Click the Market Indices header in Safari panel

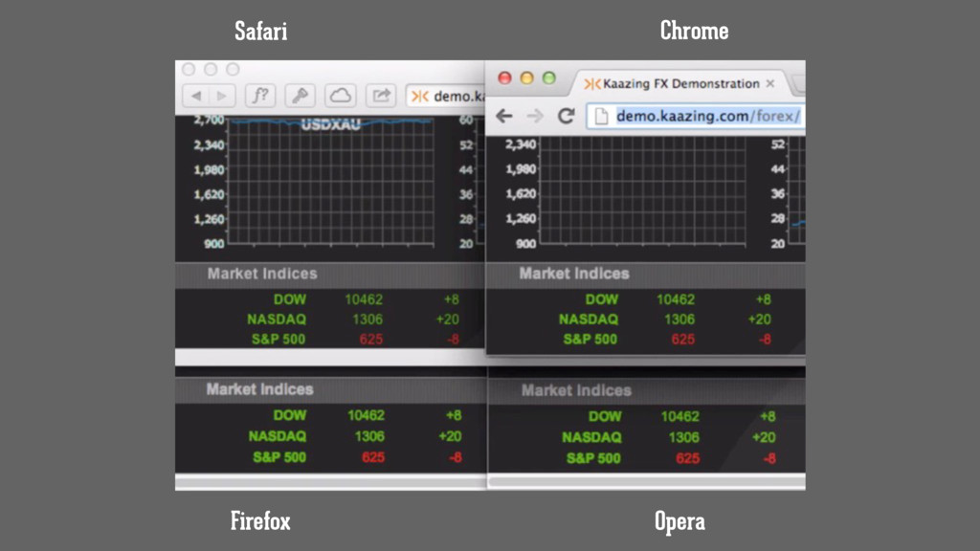[x=262, y=274]
